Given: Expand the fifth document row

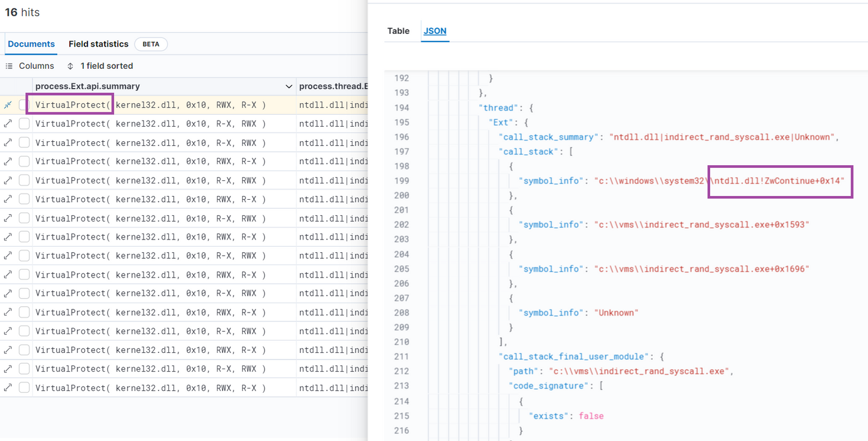Looking at the screenshot, I should coord(7,180).
